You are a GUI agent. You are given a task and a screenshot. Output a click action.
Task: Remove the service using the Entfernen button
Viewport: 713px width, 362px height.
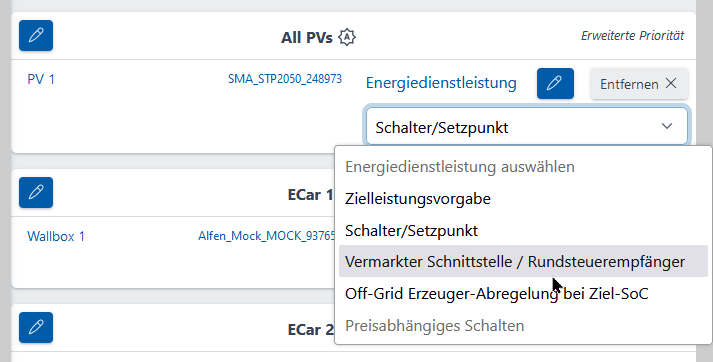[x=639, y=84]
